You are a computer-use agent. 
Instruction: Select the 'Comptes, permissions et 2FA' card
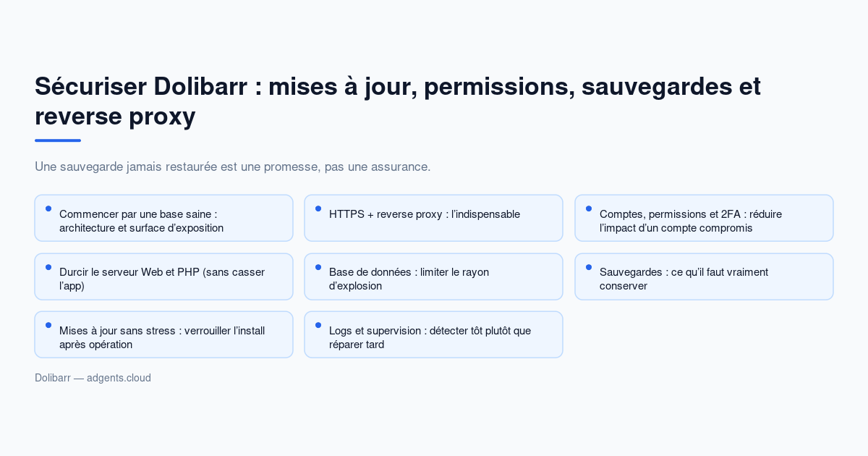704,218
